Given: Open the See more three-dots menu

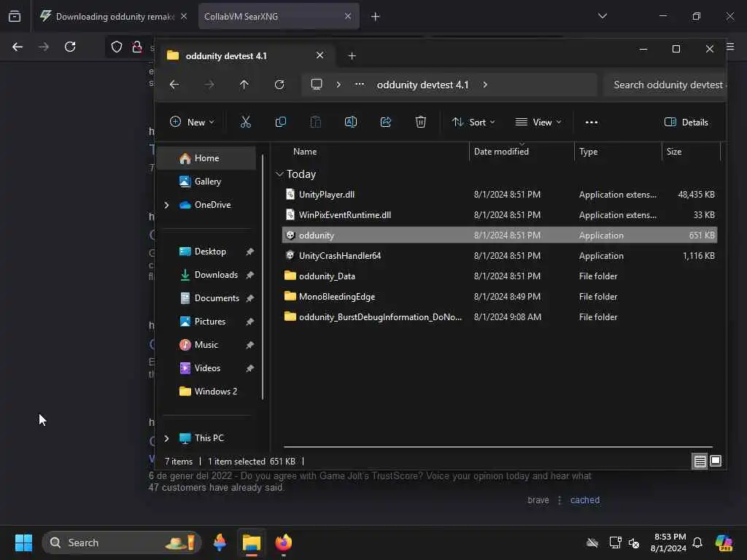Looking at the screenshot, I should pos(591,122).
